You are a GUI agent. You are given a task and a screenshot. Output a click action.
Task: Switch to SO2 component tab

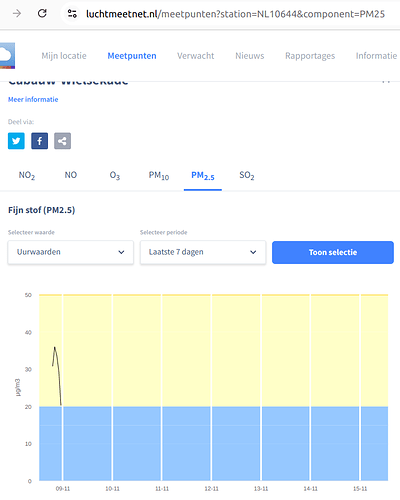(x=247, y=175)
